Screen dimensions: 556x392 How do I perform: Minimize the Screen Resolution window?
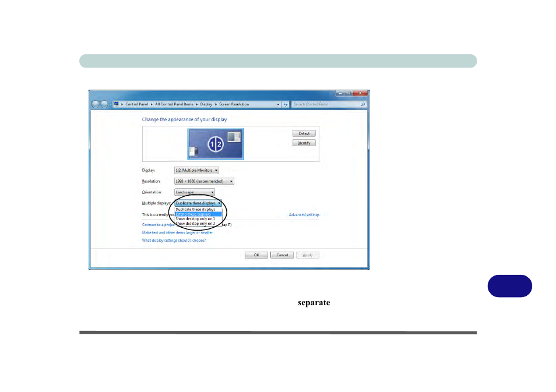[x=340, y=93]
